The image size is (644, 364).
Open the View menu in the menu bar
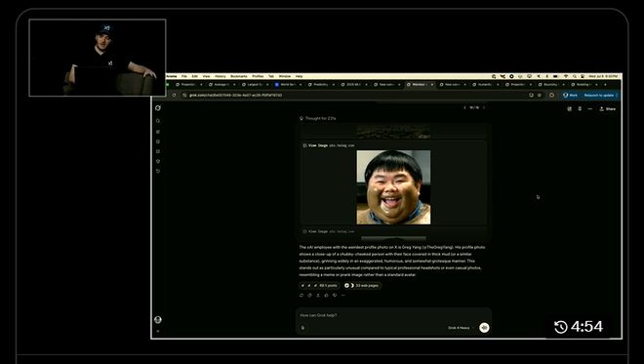206,76
